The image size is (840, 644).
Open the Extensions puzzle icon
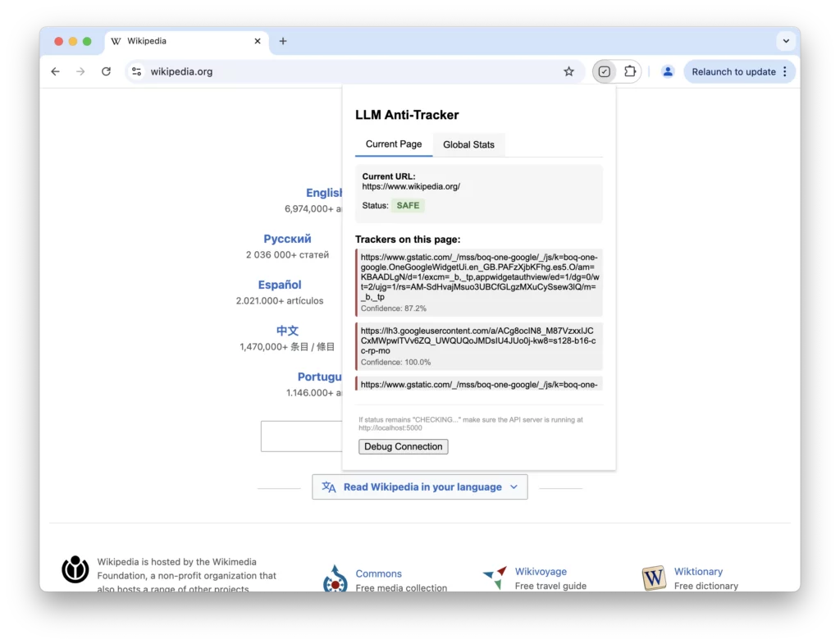[x=630, y=71]
